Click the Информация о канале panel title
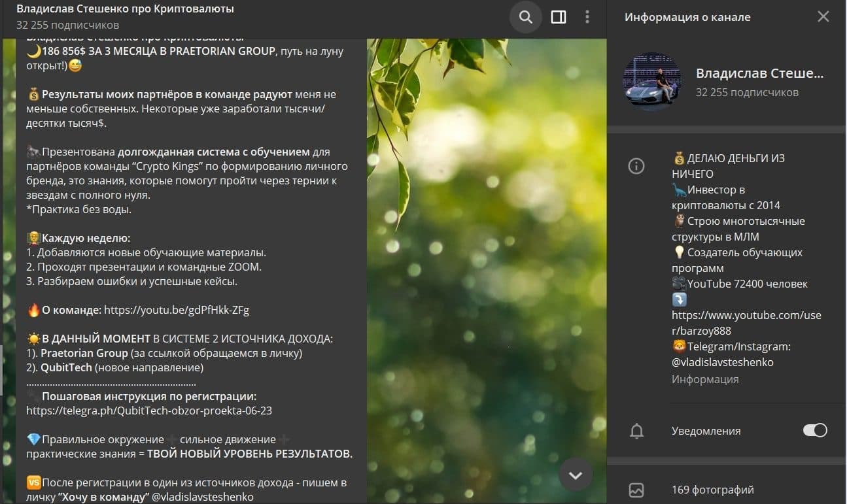The height and width of the screenshot is (504, 847). 687,17
